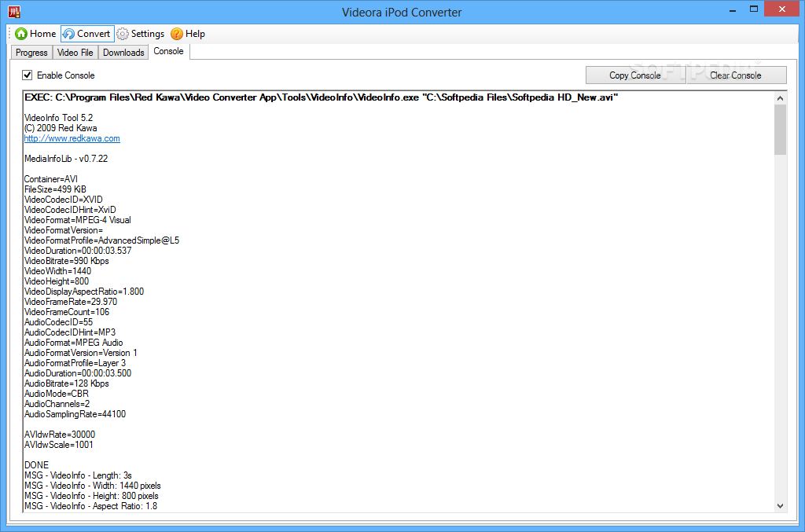Click the 'AudioChannels=2' line
Image resolution: width=805 pixels, height=532 pixels.
[57, 404]
